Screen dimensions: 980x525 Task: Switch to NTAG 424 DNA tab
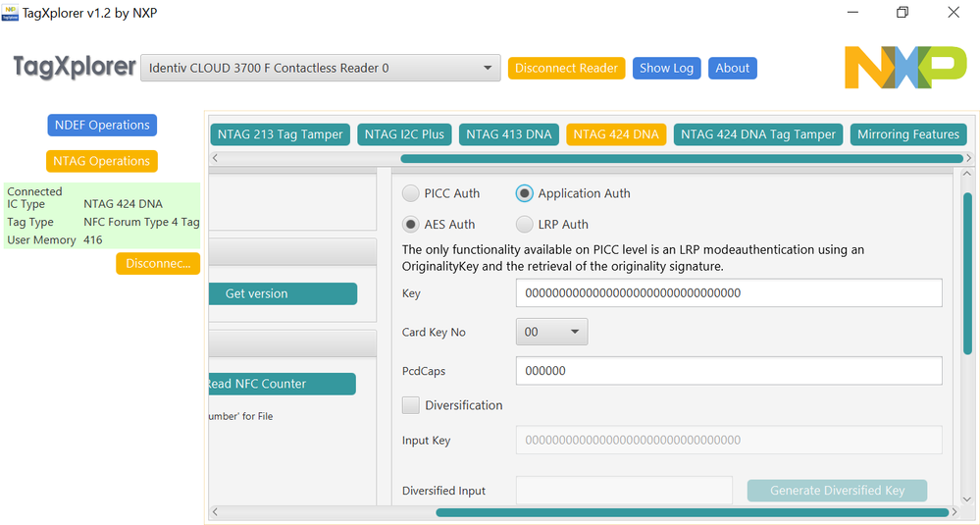(x=616, y=134)
